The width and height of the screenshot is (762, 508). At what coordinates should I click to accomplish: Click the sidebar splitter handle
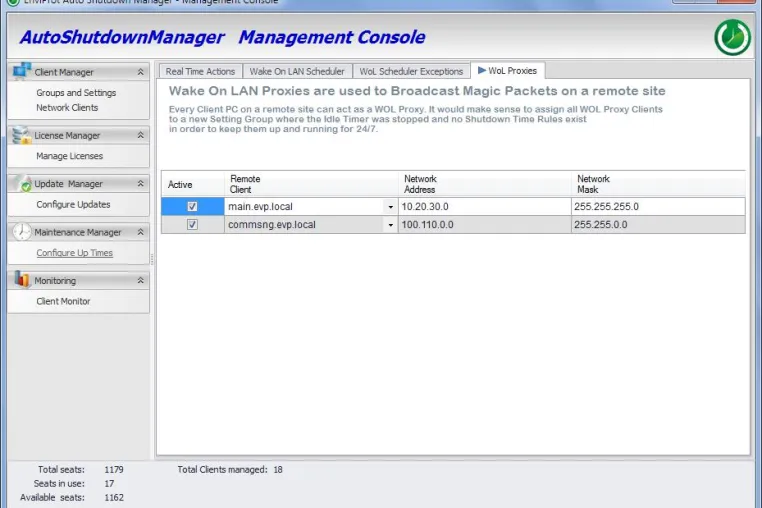click(x=152, y=259)
